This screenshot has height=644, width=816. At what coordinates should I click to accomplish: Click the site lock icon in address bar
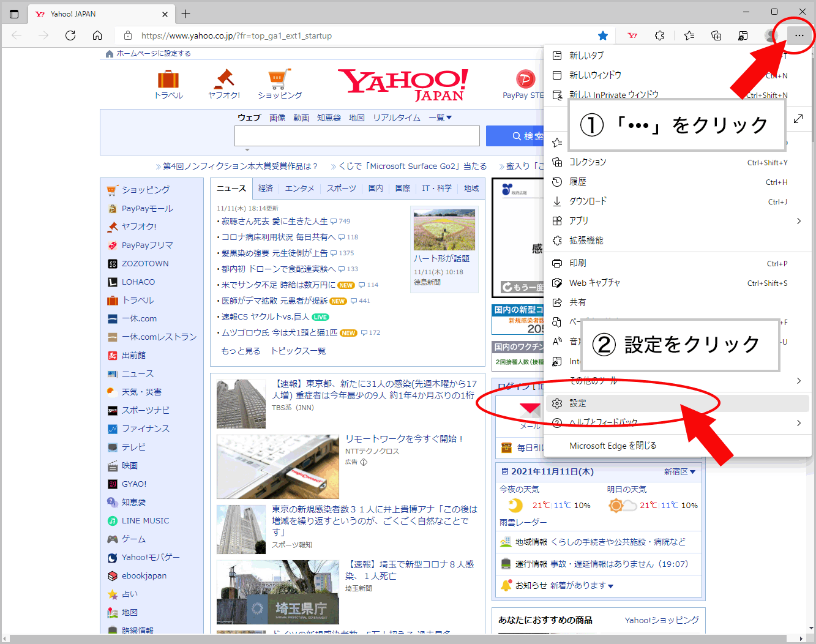click(x=127, y=36)
